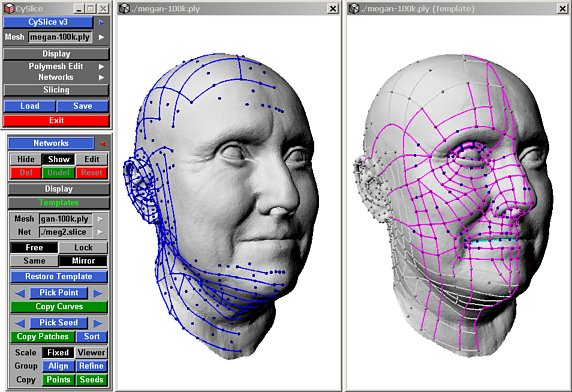This screenshot has width=572, height=392.
Task: Click the red arrow next to Networks header
Action: click(x=103, y=144)
